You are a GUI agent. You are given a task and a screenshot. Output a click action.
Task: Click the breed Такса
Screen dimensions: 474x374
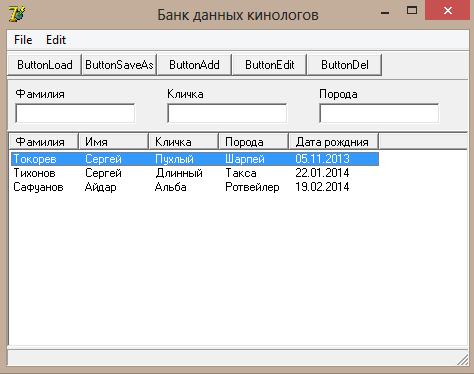pyautogui.click(x=241, y=173)
